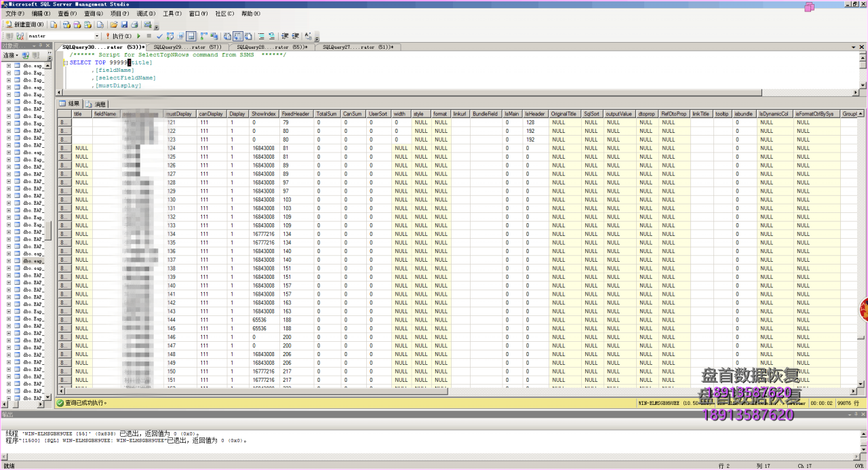Increase indent of the selected lines

(295, 36)
